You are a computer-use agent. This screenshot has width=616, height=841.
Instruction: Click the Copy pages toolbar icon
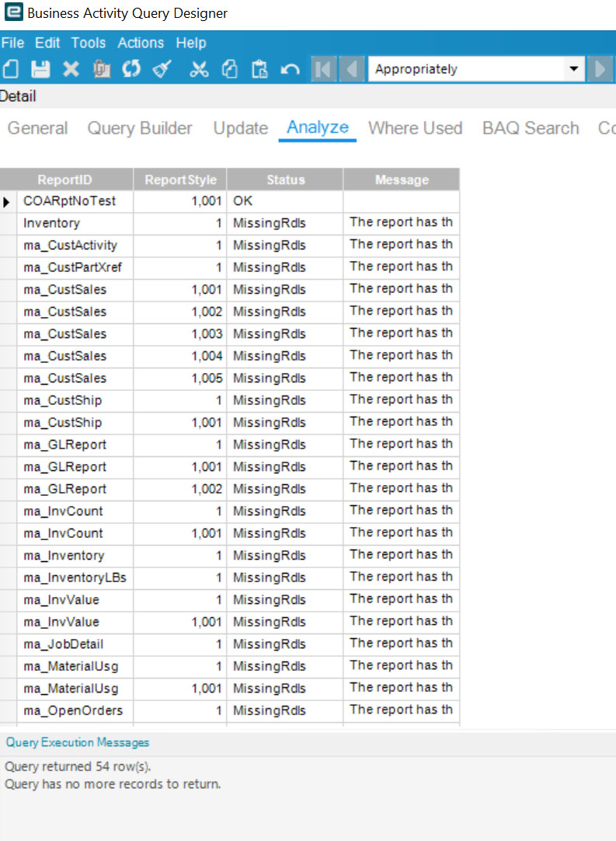[229, 69]
